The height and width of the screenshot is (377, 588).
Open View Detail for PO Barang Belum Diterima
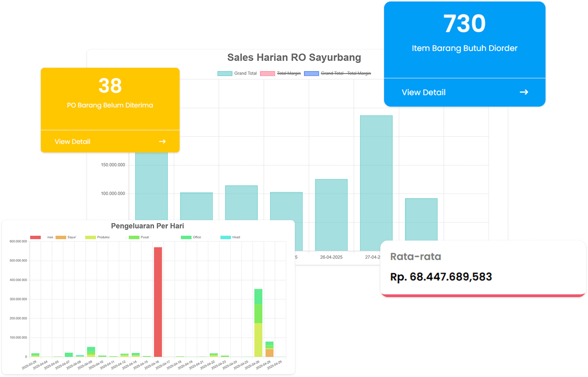(73, 142)
